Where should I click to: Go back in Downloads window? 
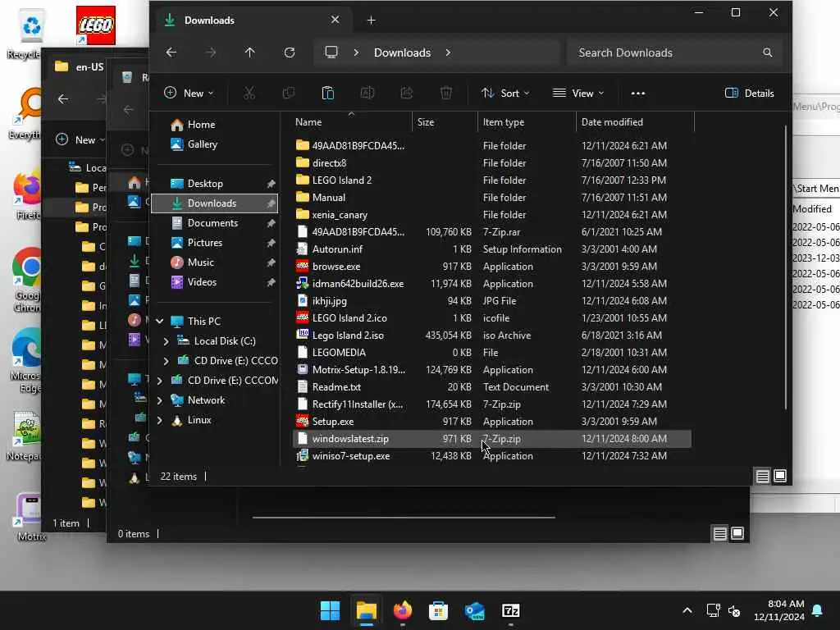tap(171, 52)
